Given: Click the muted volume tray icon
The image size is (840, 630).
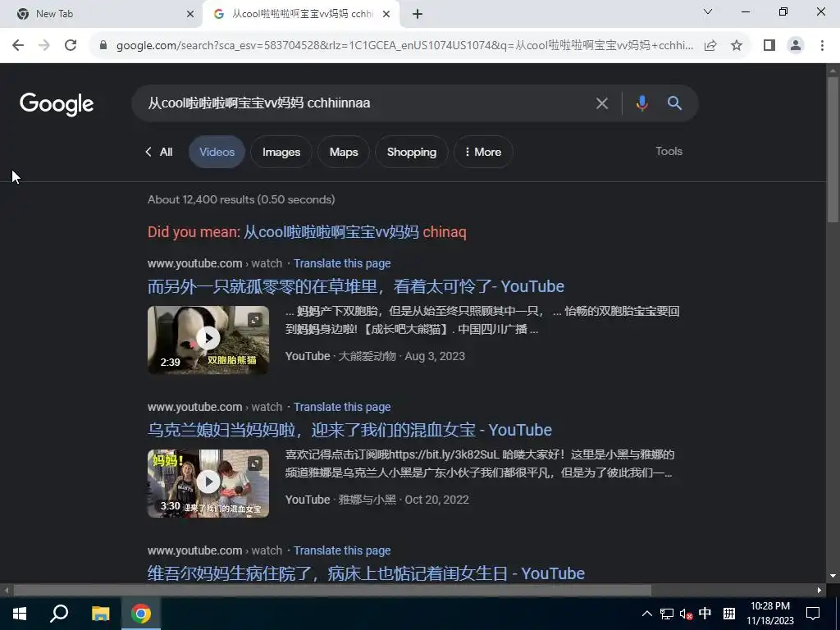Looking at the screenshot, I should click(x=686, y=614).
